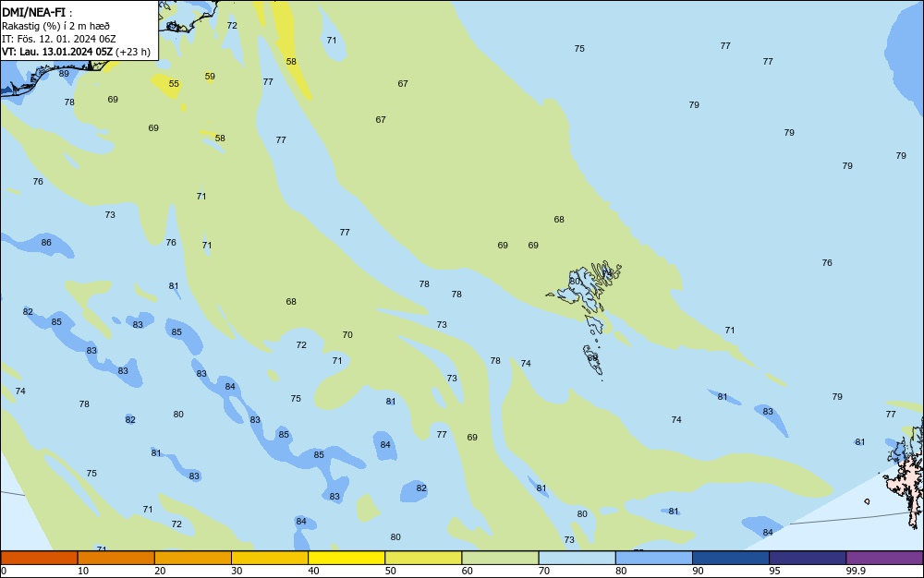Click the 'VT: Lau. 13.01.2024 05Z' valid time
The image size is (924, 578).
[x=57, y=52]
